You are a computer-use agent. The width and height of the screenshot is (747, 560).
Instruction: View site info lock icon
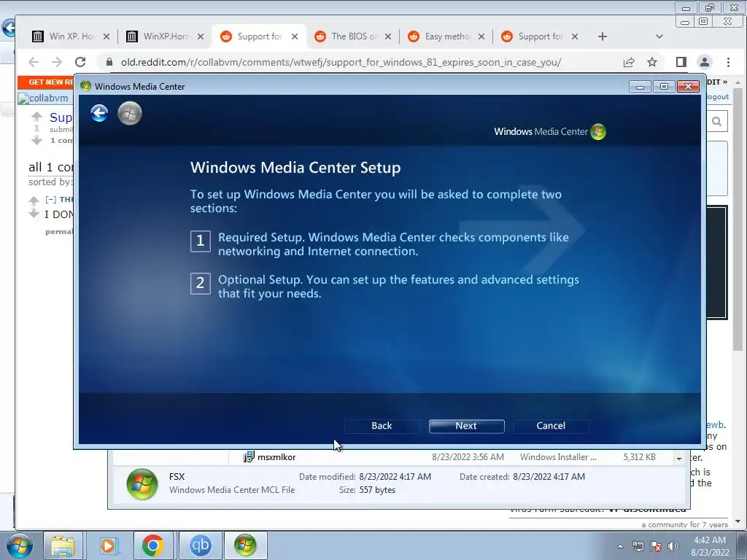tap(109, 62)
